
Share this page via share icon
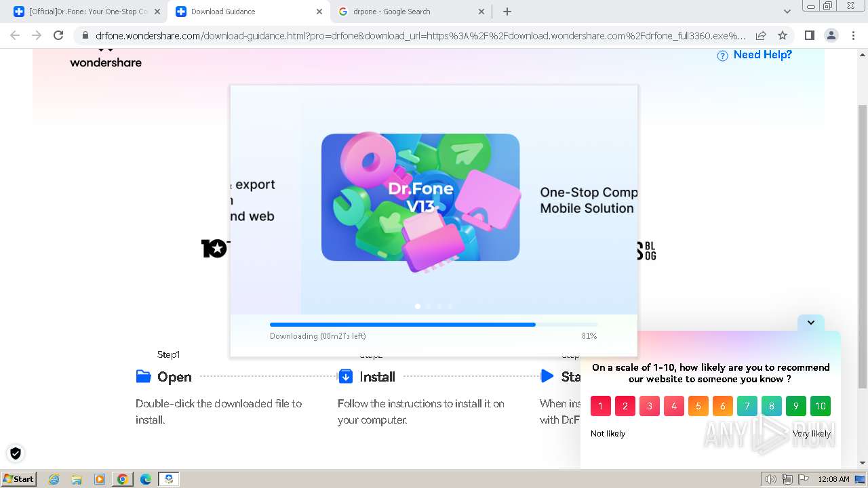click(x=761, y=35)
